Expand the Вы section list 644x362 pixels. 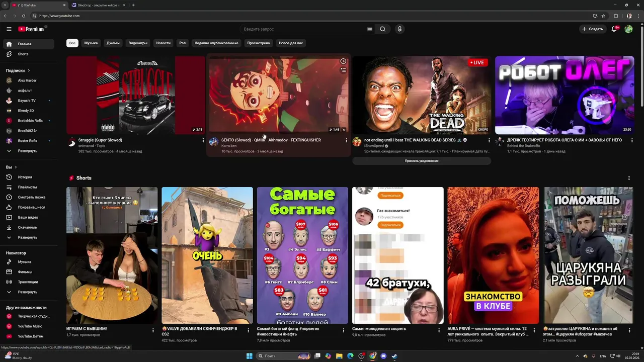tap(28, 237)
